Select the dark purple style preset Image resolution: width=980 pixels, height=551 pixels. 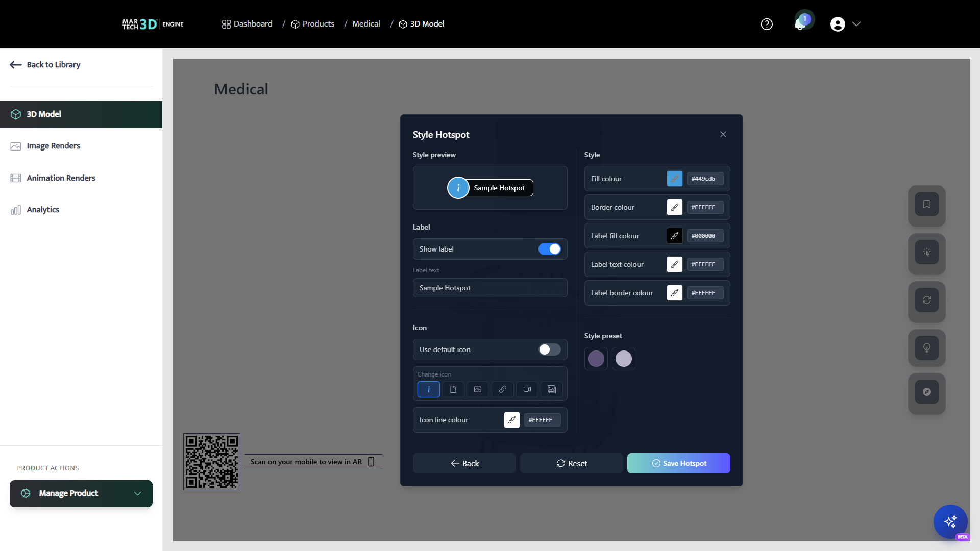[x=596, y=359]
